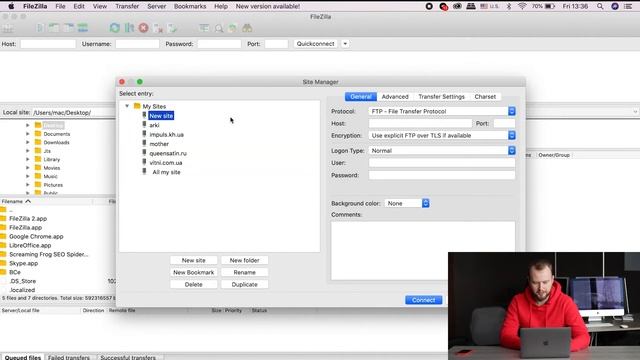
Task: Expand the Pictures folder in local tree
Action: click(x=27, y=185)
